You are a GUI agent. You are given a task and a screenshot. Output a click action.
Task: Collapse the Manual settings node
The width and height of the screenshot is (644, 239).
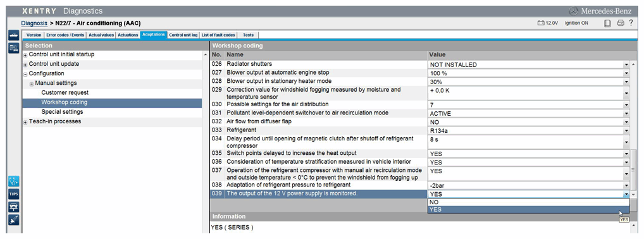[x=32, y=83]
